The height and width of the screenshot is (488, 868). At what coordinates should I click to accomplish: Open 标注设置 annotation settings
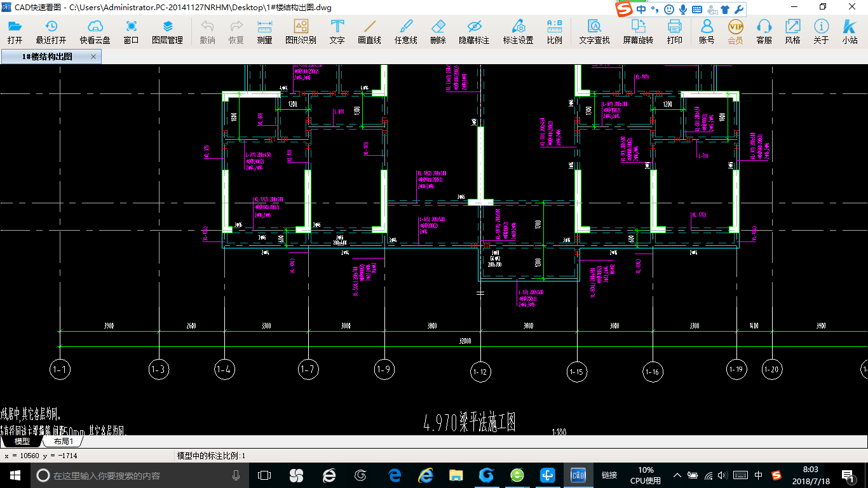click(518, 31)
